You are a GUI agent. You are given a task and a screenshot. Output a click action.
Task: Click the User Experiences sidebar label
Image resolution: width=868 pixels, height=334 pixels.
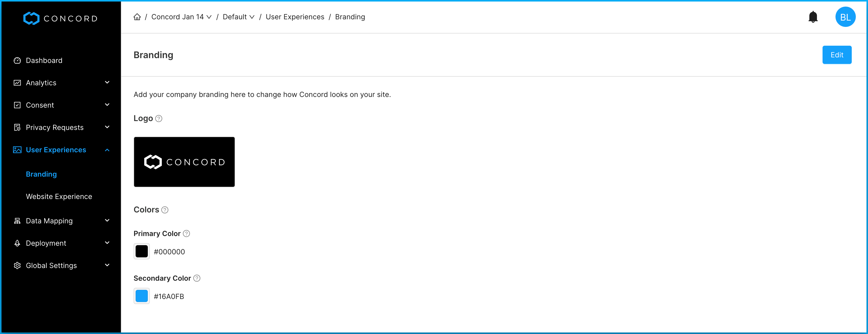56,150
